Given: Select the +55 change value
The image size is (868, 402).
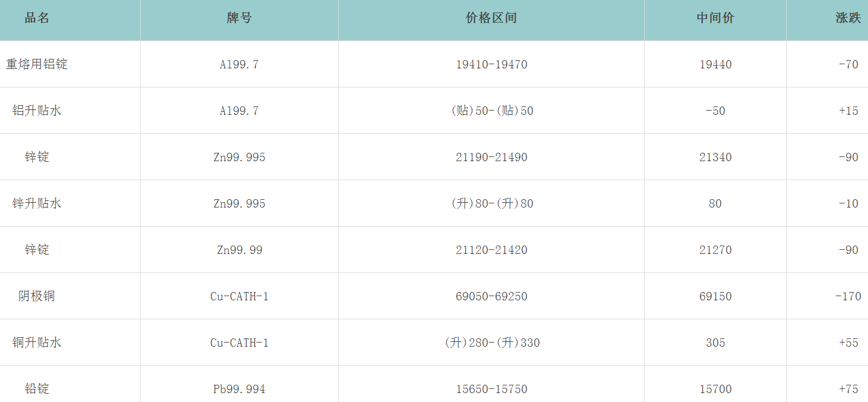Looking at the screenshot, I should [848, 343].
